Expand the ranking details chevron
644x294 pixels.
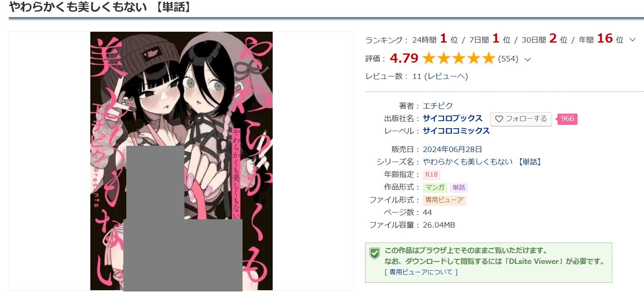pyautogui.click(x=632, y=40)
